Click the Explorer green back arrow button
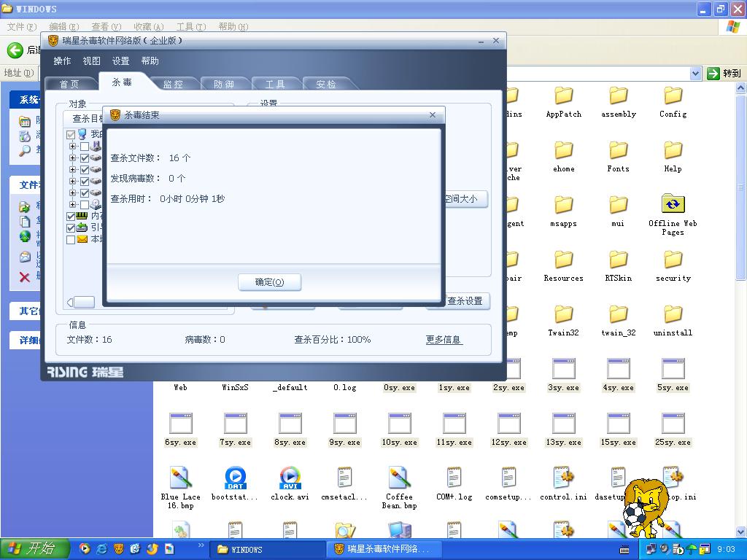 pos(15,50)
